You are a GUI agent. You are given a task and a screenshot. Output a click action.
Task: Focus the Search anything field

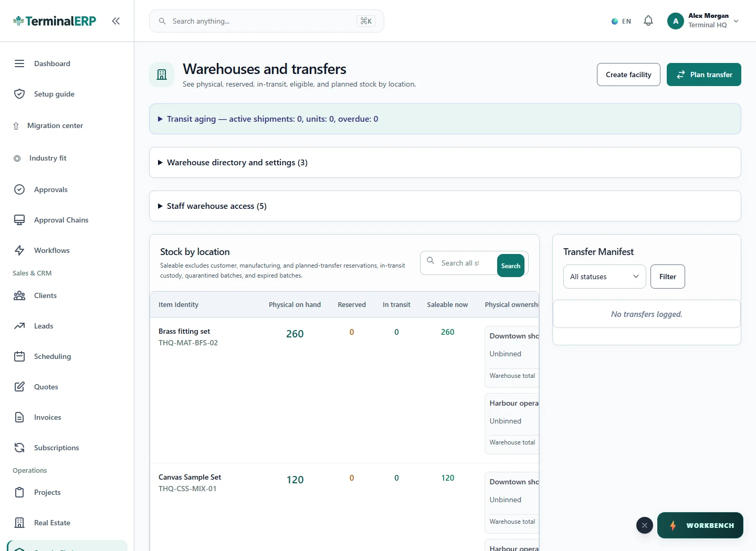coord(267,21)
